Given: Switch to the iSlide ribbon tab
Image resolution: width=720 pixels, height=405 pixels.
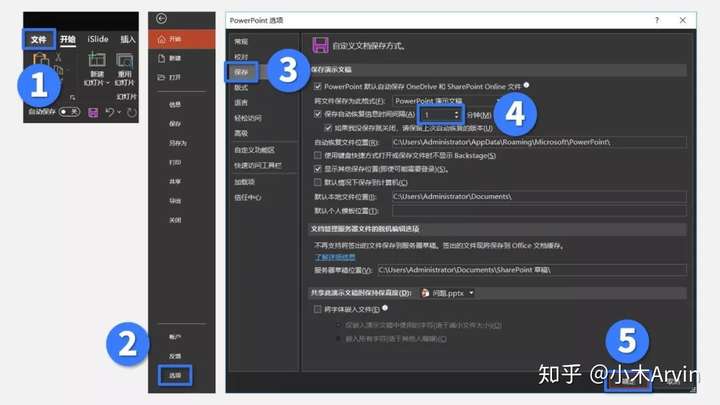Looking at the screenshot, I should click(98, 39).
